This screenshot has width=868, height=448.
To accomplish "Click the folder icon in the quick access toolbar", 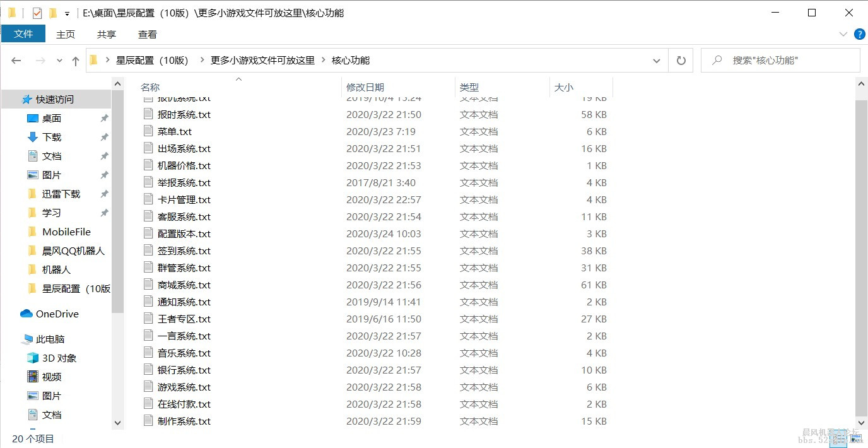I will coord(53,12).
